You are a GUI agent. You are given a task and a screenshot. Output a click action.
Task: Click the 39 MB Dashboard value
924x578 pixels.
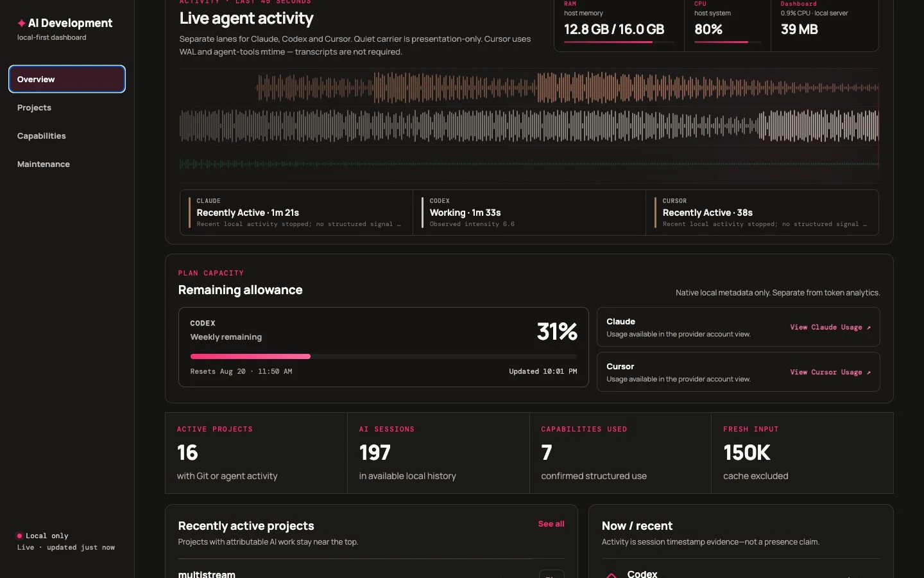click(x=800, y=30)
